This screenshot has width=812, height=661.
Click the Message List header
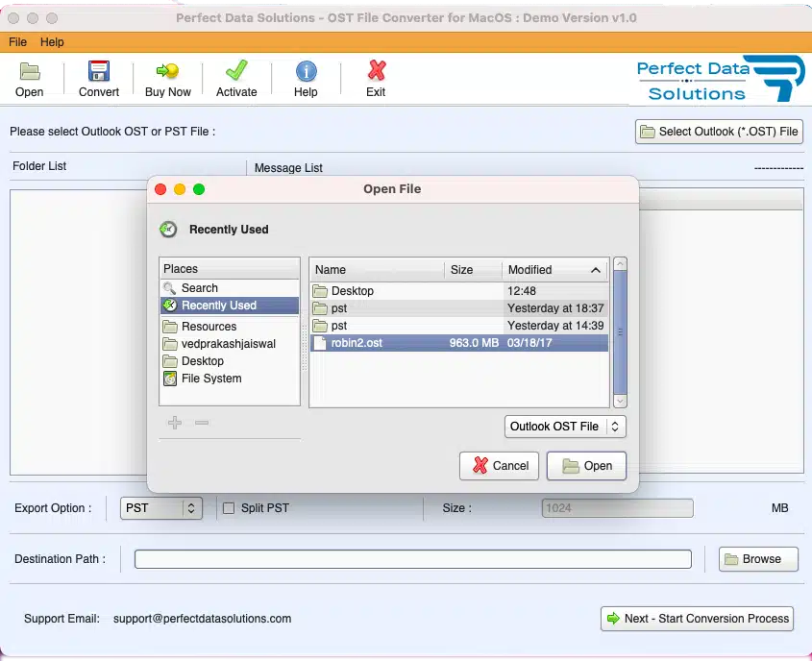[x=288, y=168]
